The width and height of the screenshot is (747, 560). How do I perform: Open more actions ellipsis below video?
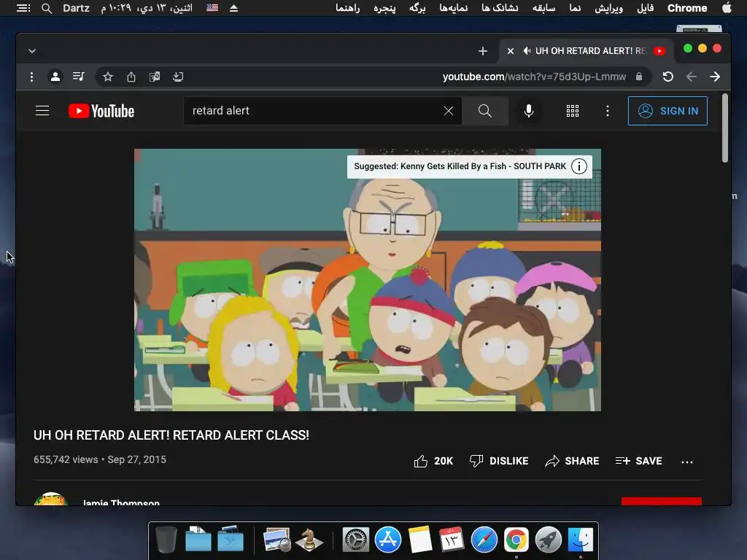tap(687, 462)
